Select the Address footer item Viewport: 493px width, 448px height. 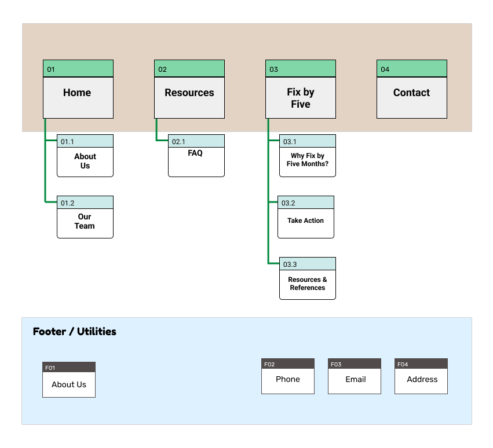pyautogui.click(x=421, y=376)
